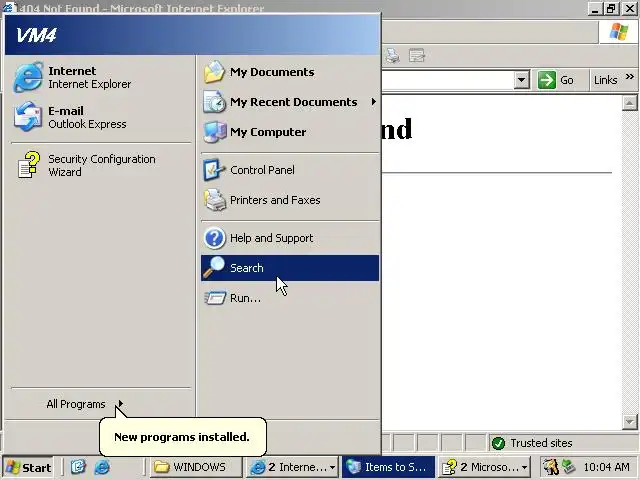
Task: Open My Computer
Action: click(290, 132)
